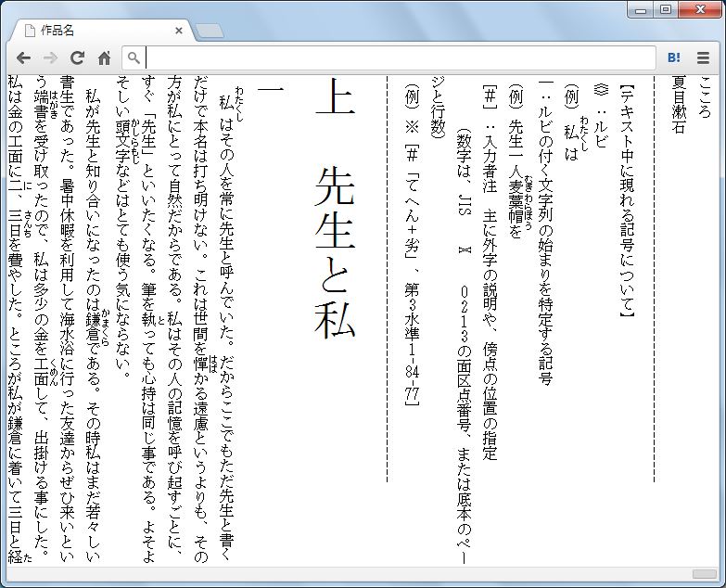Click the author name 夏目漱石
Viewport: 726px width, 588px height.
[x=679, y=105]
